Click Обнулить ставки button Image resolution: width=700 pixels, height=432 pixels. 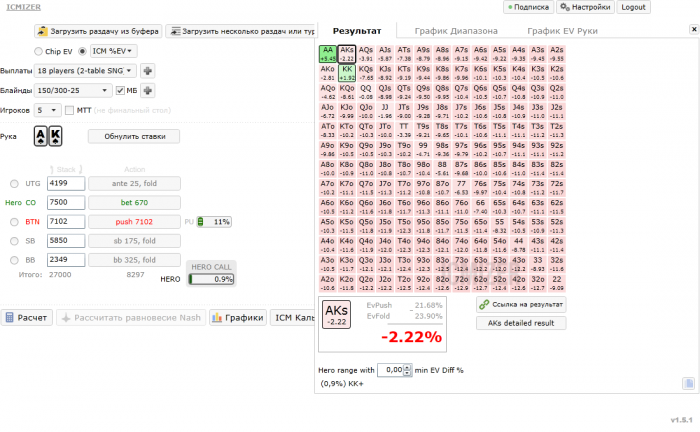(134, 137)
